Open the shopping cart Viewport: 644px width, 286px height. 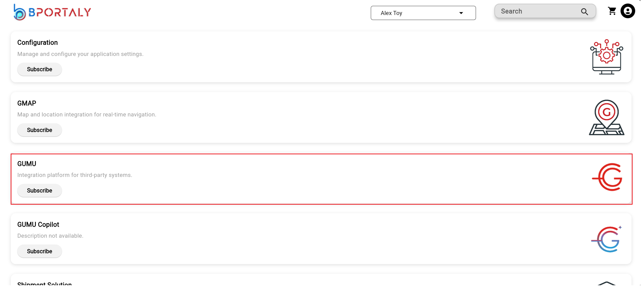coord(612,11)
